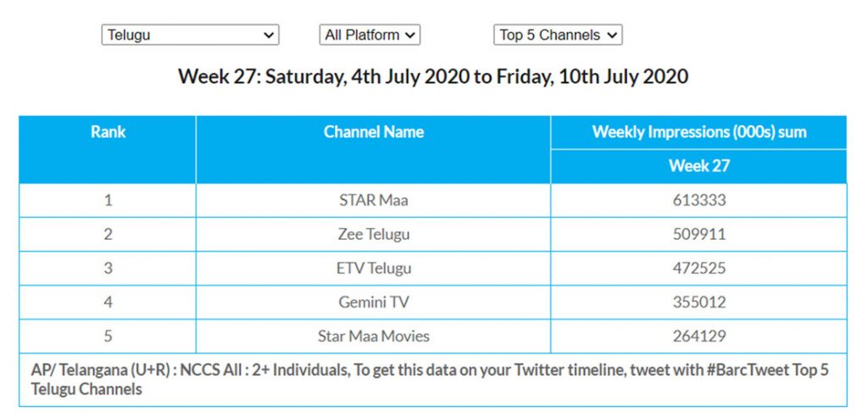The width and height of the screenshot is (868, 417).
Task: Click the Week 27 date range heading
Action: coord(433,76)
